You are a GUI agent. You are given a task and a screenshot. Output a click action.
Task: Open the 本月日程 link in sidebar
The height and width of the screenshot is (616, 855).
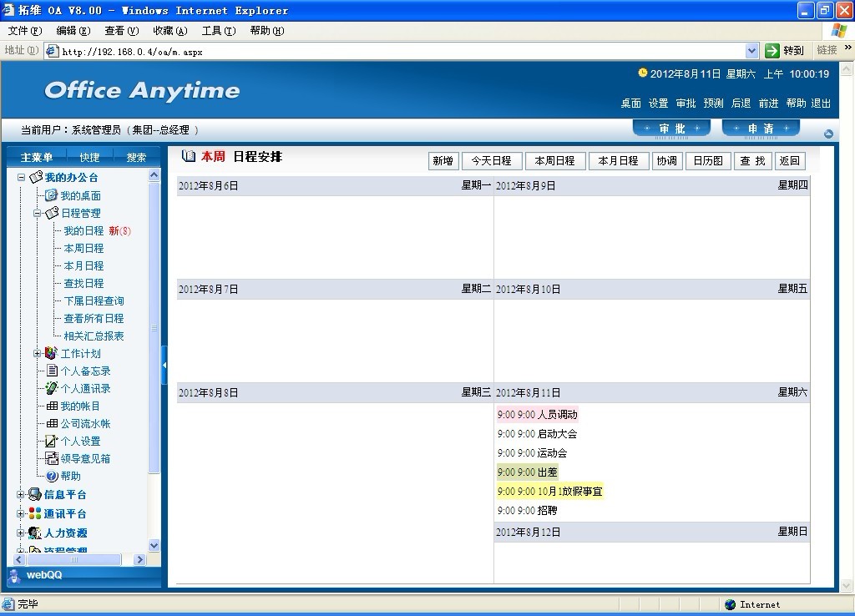click(83, 265)
